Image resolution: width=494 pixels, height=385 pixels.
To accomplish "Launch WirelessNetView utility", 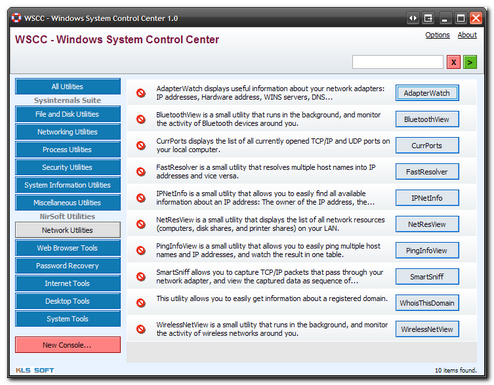I will pyautogui.click(x=427, y=329).
